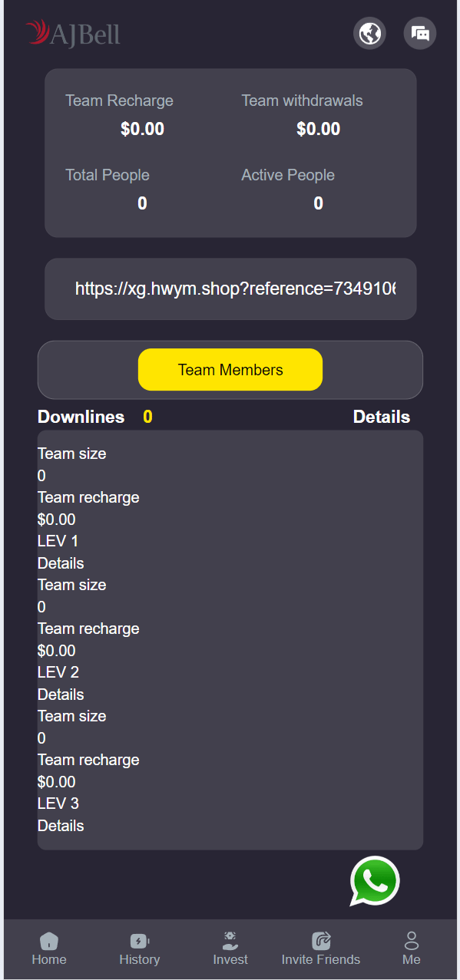
Task: Open the Me profile icon
Action: (x=412, y=941)
